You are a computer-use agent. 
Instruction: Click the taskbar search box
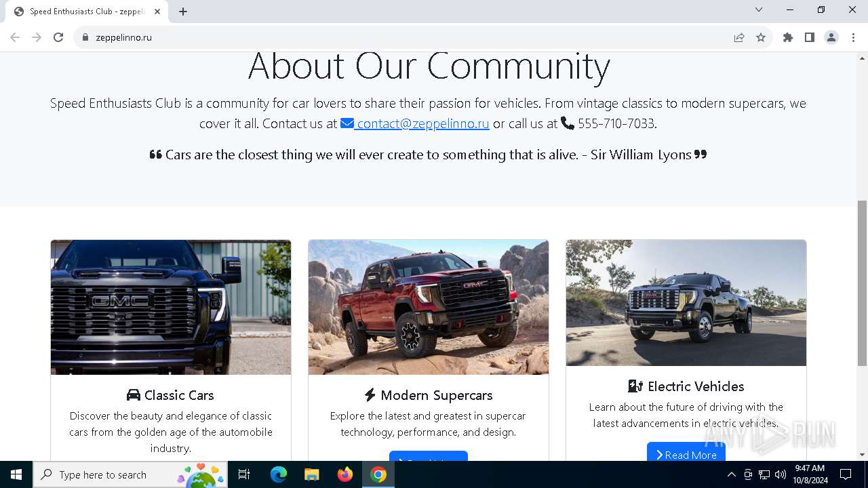(x=130, y=474)
